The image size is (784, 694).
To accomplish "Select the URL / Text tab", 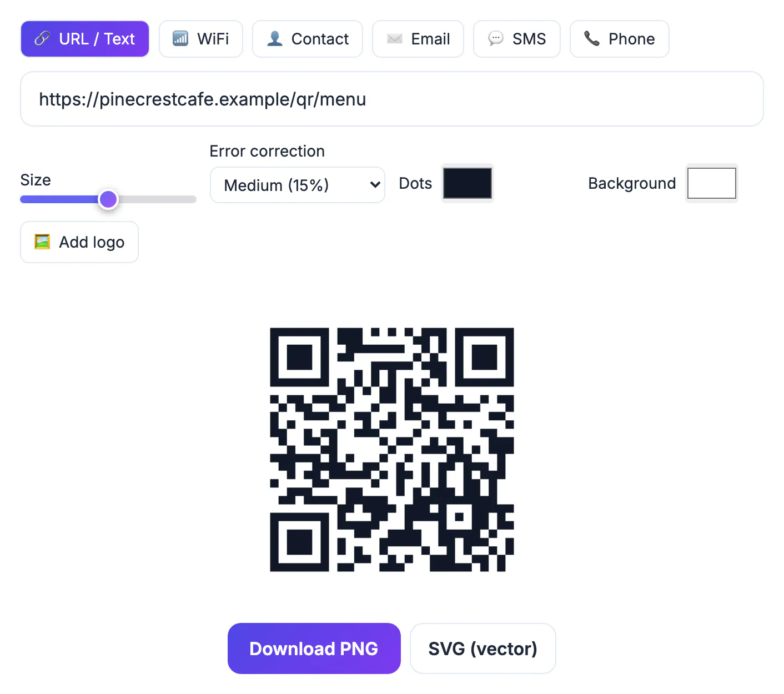I will [x=85, y=39].
